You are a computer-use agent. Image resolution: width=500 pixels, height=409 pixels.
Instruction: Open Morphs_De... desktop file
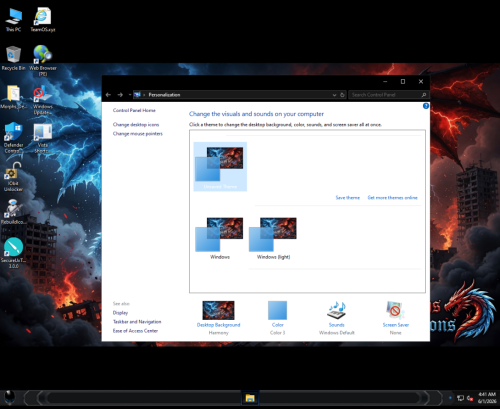[x=13, y=97]
